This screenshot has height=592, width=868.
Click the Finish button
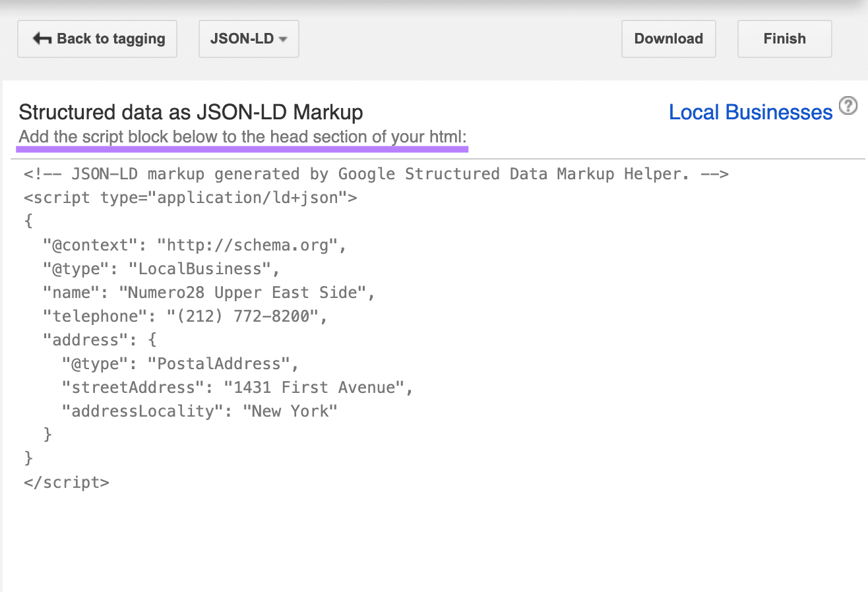(784, 39)
